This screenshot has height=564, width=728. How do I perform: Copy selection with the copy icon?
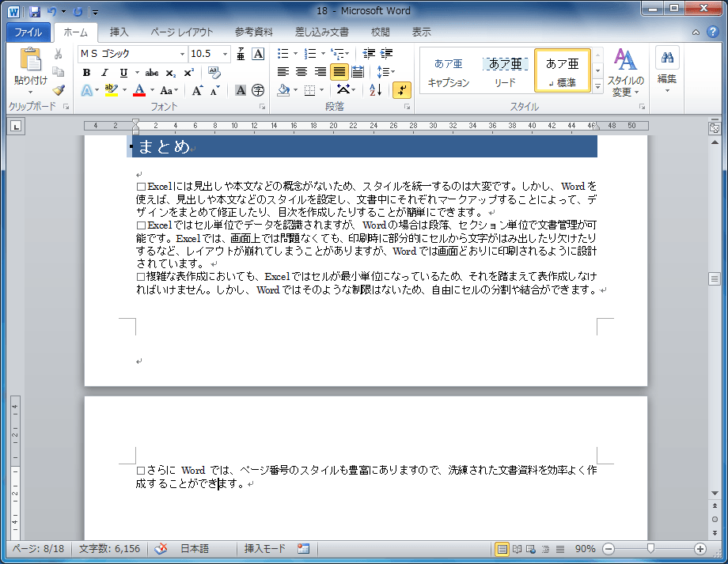pyautogui.click(x=59, y=72)
